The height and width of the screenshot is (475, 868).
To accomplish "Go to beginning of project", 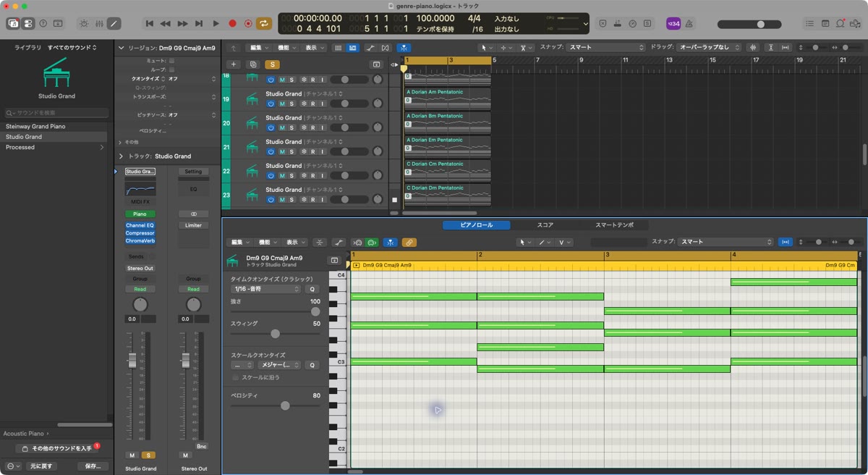I will (149, 23).
